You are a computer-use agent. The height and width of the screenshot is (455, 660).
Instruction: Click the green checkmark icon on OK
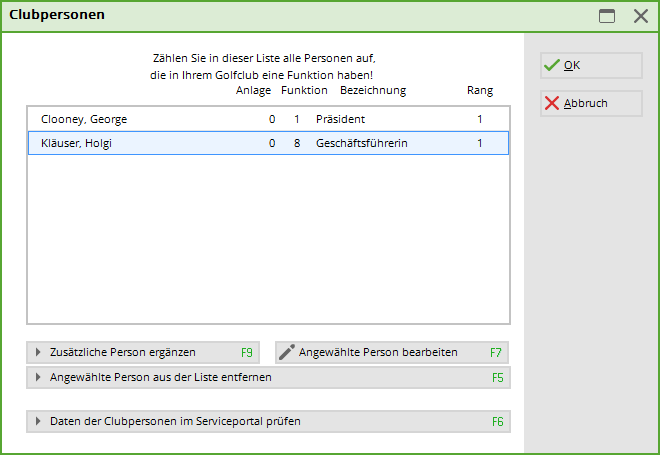click(x=551, y=65)
